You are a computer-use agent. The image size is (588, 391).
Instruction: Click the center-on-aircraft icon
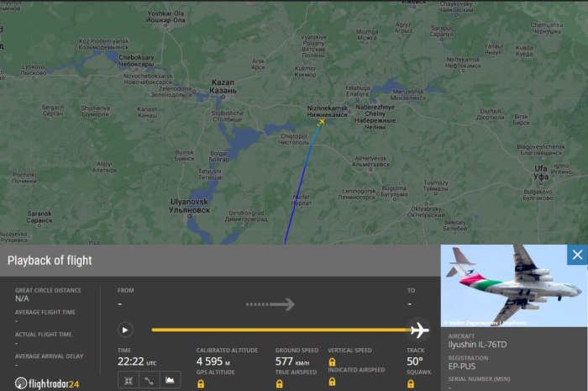pyautogui.click(x=129, y=381)
